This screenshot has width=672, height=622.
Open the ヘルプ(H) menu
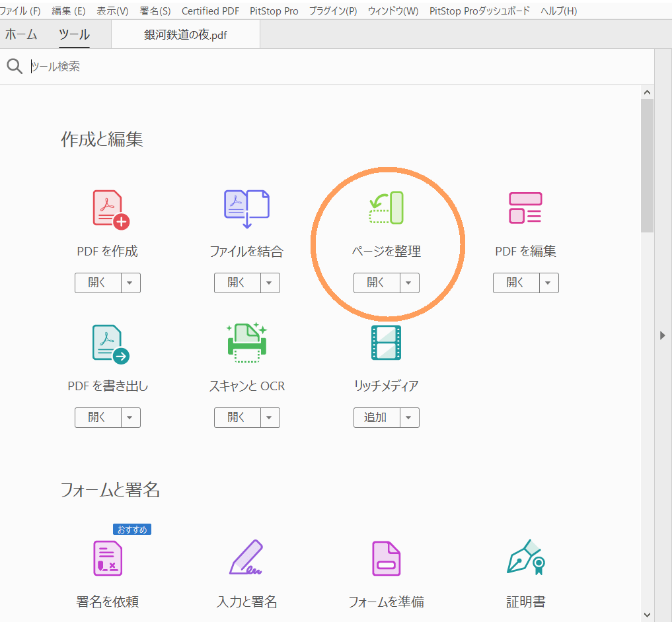coord(558,11)
